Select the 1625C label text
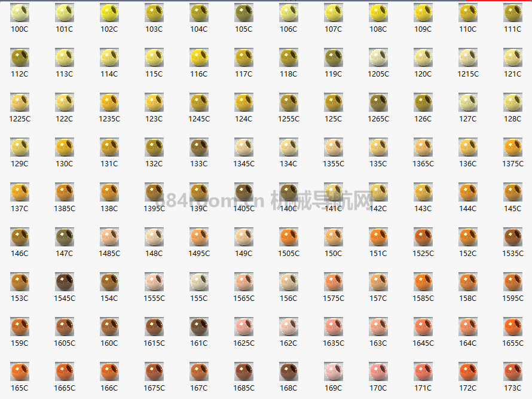This screenshot has height=399, width=532. [x=244, y=343]
